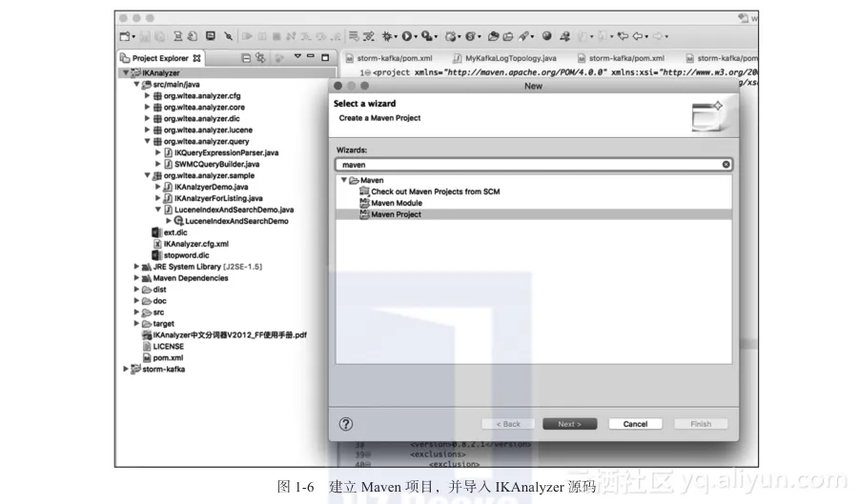
Task: Click the New Java Package toolbar icon
Action: point(451,36)
